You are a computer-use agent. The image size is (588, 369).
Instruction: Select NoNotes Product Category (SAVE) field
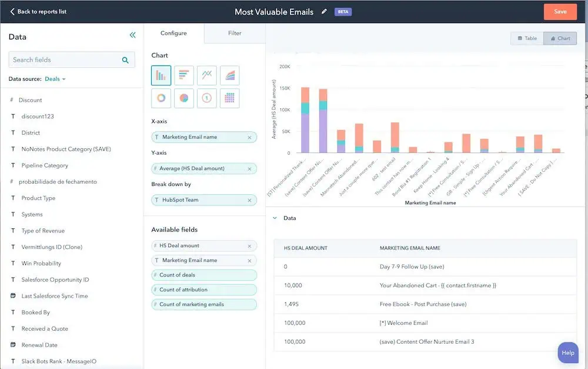point(66,149)
